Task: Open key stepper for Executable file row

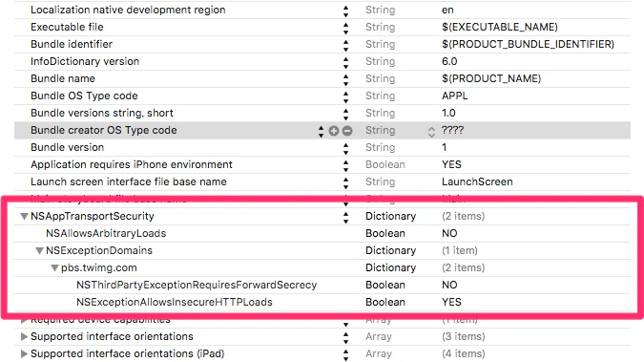Action: pos(345,29)
